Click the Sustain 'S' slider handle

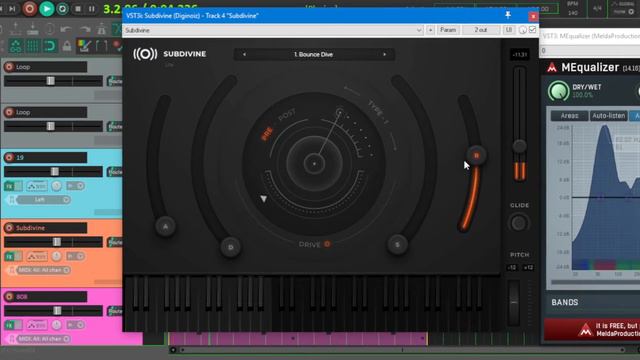(x=398, y=245)
